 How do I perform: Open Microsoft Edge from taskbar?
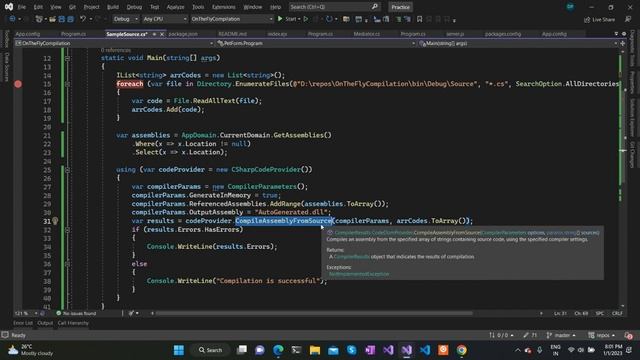click(278, 350)
